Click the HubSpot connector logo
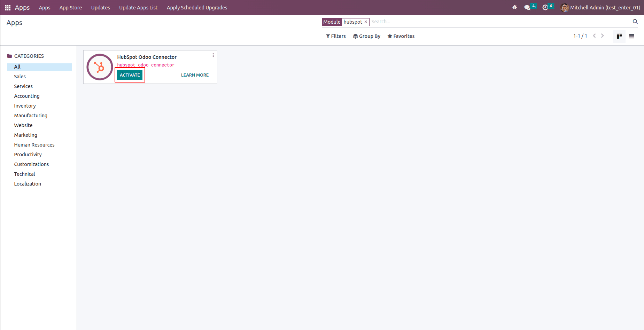Viewport: 644px width, 330px height. click(x=100, y=67)
